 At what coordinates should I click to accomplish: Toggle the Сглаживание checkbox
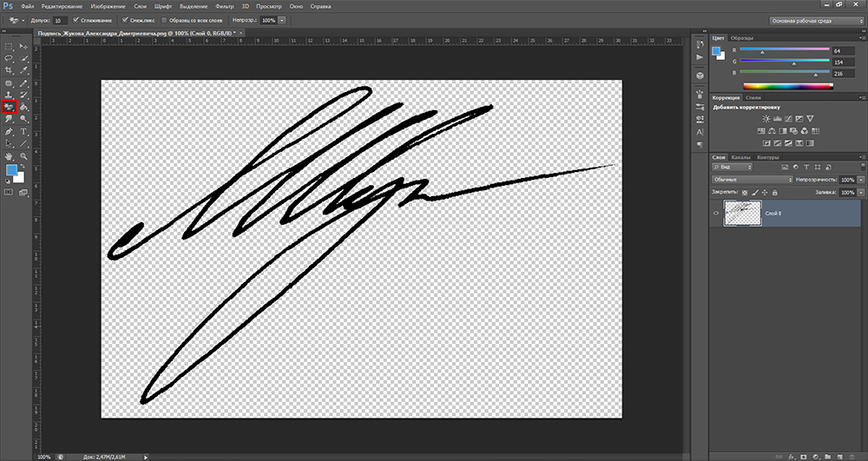pyautogui.click(x=77, y=19)
